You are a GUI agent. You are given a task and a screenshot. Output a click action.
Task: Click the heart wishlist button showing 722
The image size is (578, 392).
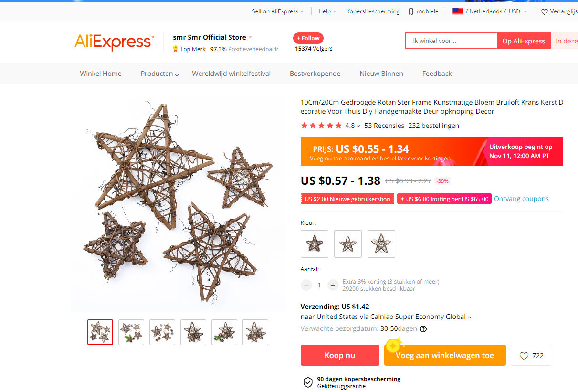[531, 355]
